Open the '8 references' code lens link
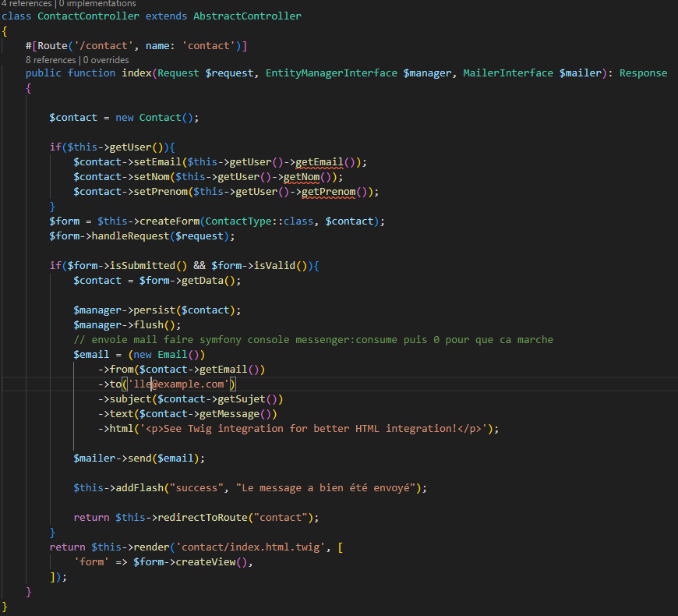The height and width of the screenshot is (616, 678). click(x=51, y=60)
